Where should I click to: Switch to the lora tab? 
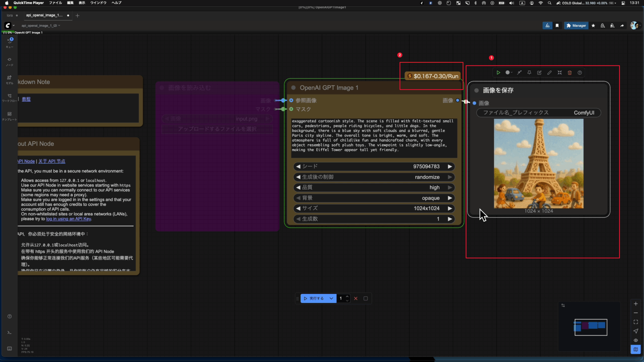10,15
